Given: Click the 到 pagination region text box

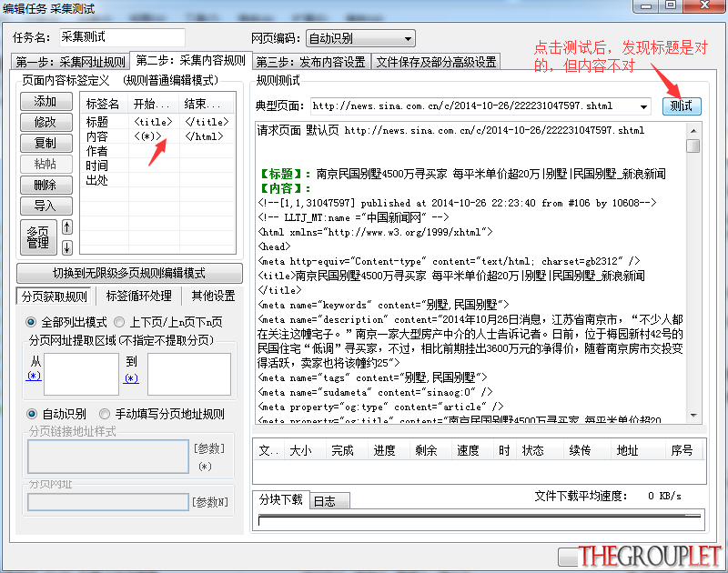Looking at the screenshot, I should [x=189, y=375].
